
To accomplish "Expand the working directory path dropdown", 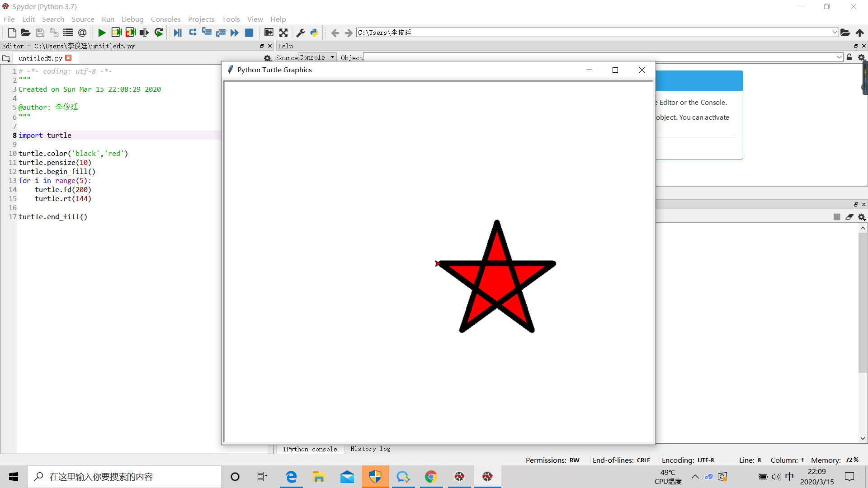I will pos(835,33).
